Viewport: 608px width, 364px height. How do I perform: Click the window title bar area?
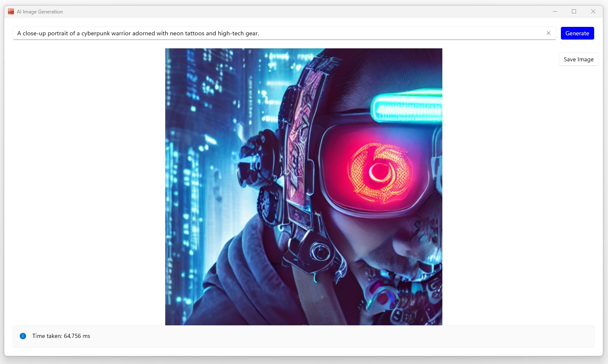[294, 11]
